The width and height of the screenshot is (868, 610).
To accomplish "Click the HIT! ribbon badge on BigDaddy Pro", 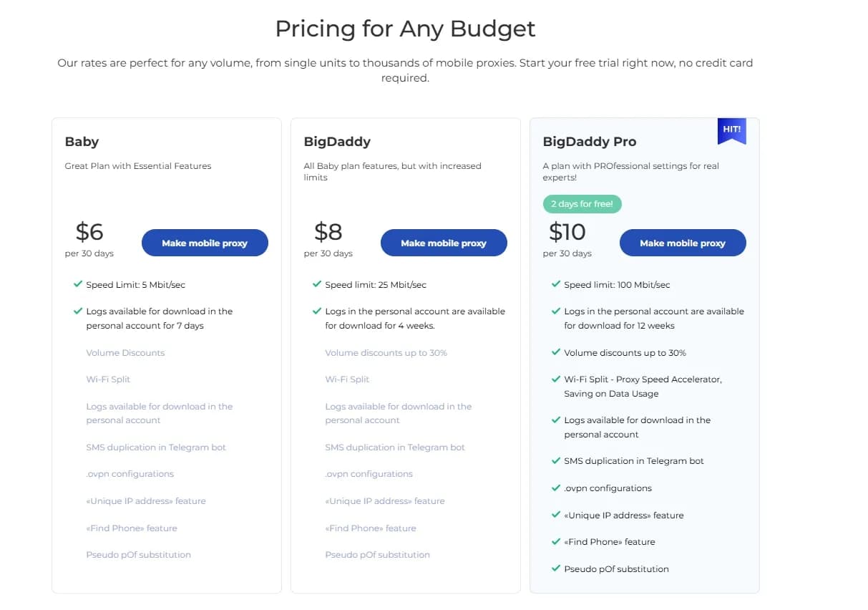I will [731, 130].
